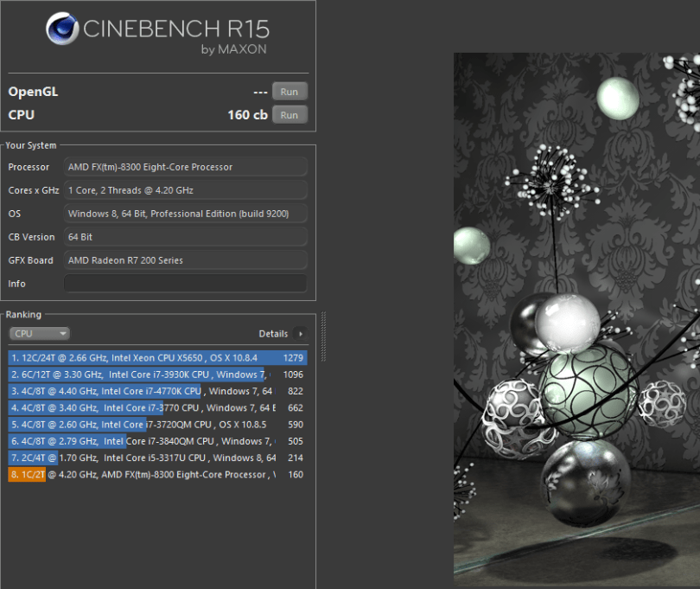Screen dimensions: 700x589
Task: Select ranking row 7 Core i5-3317U
Action: tap(157, 458)
